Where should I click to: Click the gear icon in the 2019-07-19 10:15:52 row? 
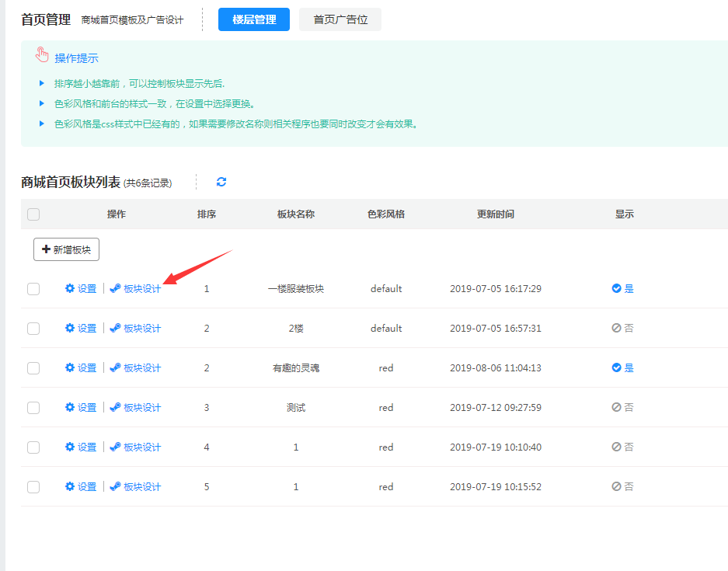70,486
